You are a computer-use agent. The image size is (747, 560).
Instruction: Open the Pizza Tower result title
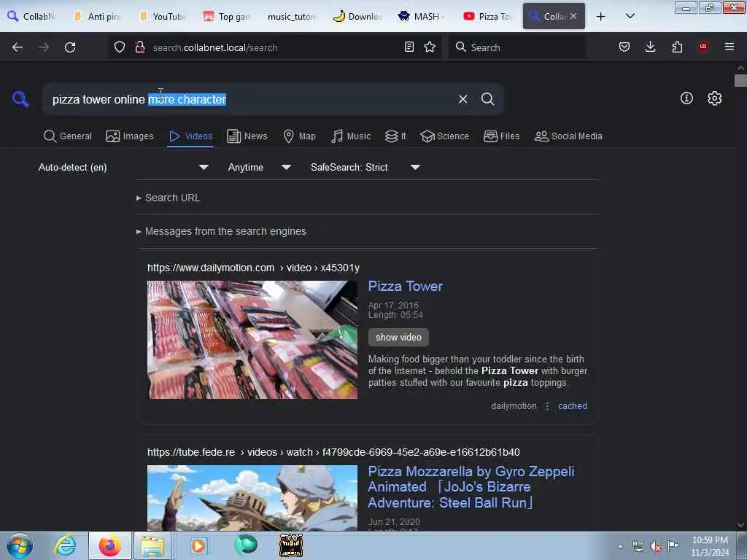coord(406,286)
